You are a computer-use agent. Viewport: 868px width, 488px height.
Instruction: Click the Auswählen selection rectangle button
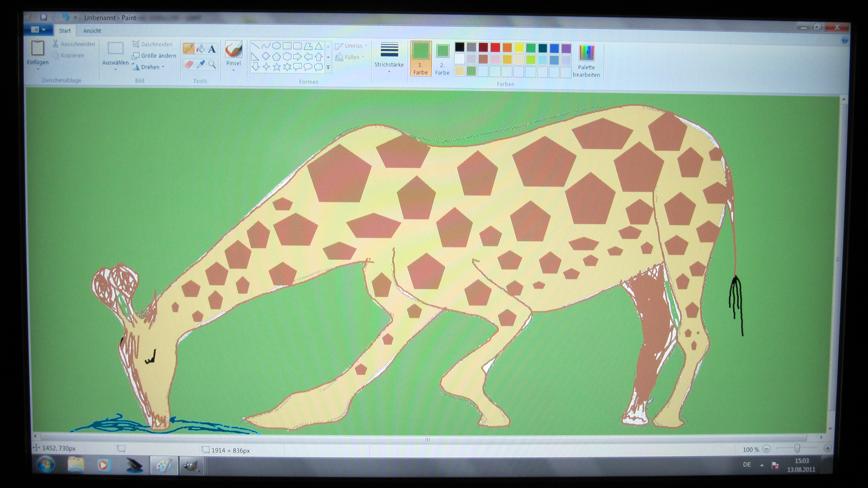point(115,49)
